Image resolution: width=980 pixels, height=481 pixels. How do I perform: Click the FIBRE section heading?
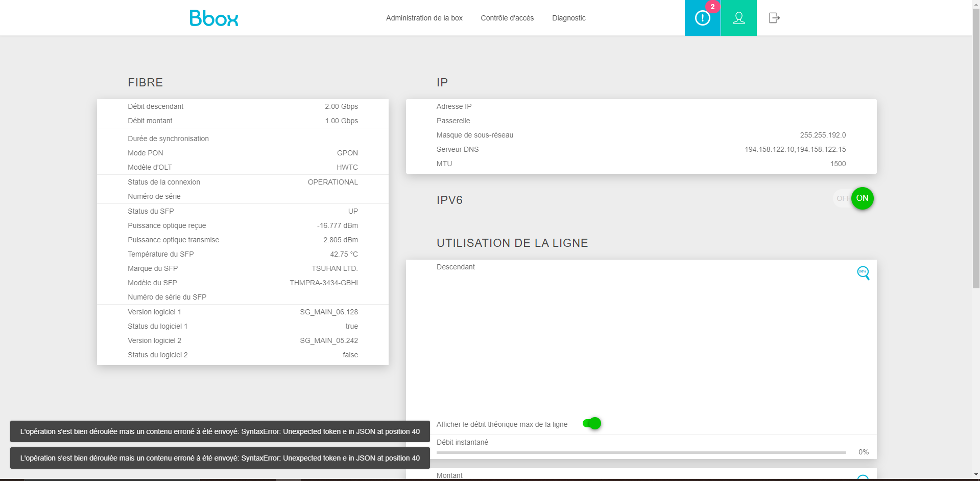click(x=146, y=82)
